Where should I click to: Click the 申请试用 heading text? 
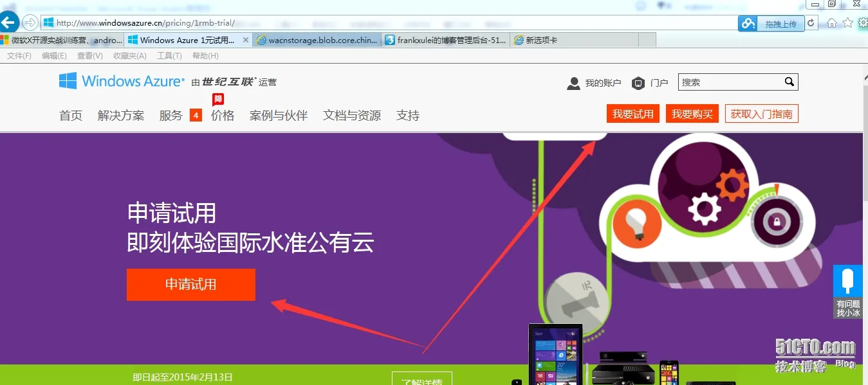coord(172,213)
